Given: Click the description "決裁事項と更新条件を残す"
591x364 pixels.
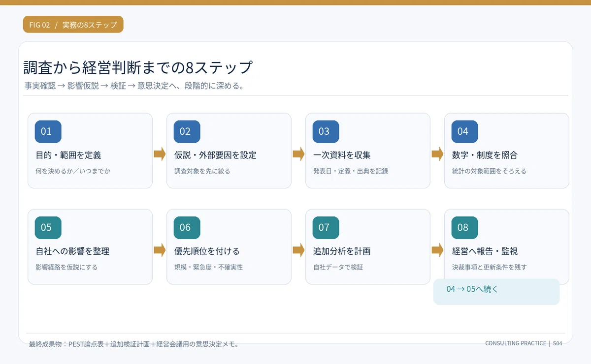Looking at the screenshot, I should (x=490, y=267).
